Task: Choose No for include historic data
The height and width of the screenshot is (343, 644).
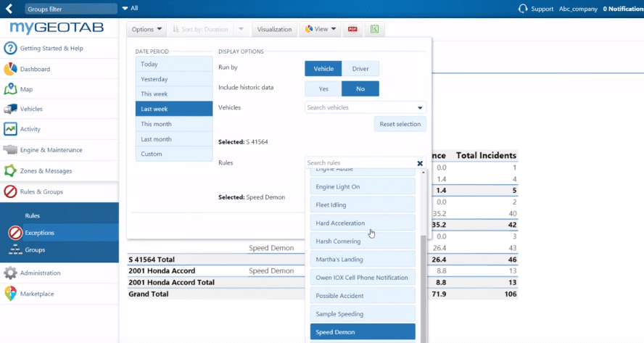Action: [360, 88]
